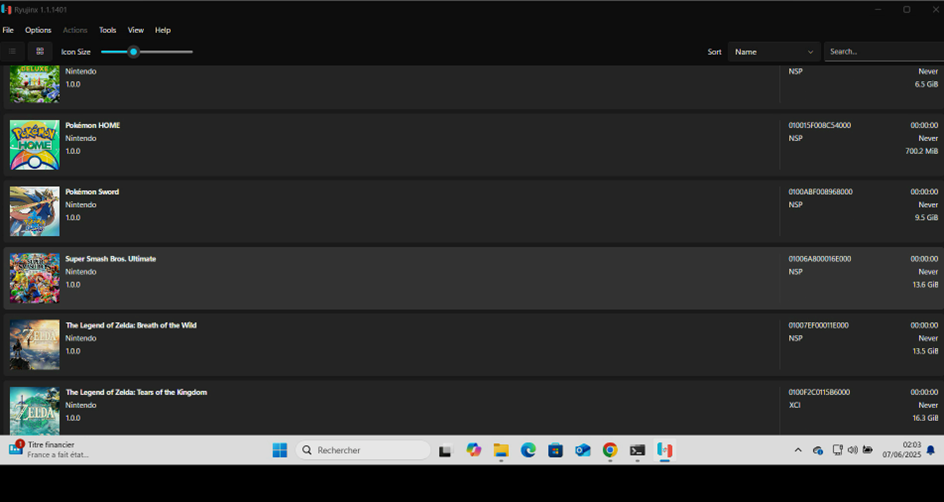This screenshot has height=502, width=944.
Task: Click title ID 0100ABF008968000
Action: 820,192
